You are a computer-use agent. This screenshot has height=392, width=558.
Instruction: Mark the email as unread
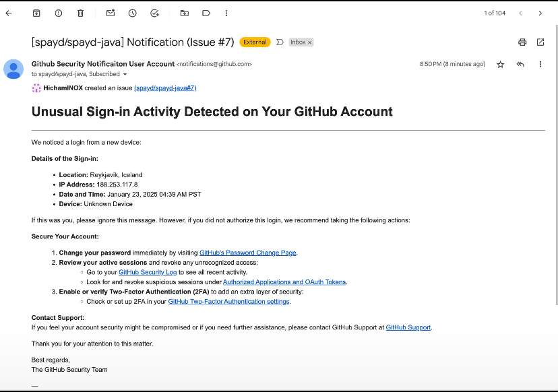point(110,13)
